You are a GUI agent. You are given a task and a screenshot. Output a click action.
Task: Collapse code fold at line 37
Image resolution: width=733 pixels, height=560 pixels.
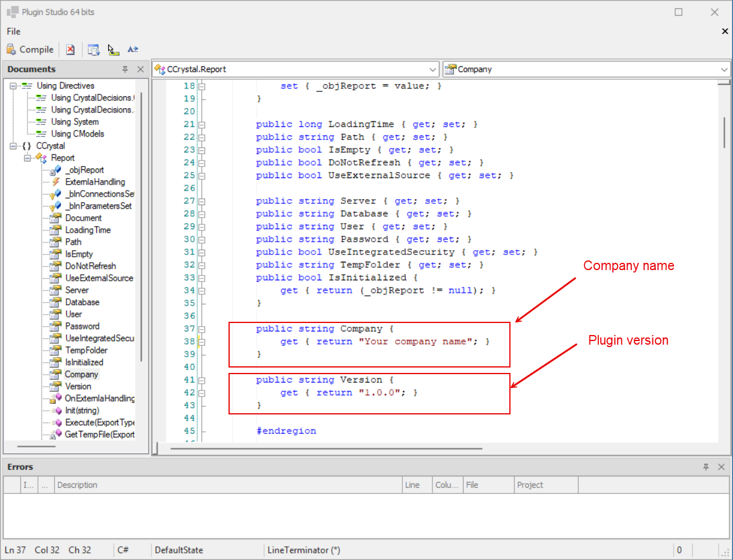click(202, 329)
